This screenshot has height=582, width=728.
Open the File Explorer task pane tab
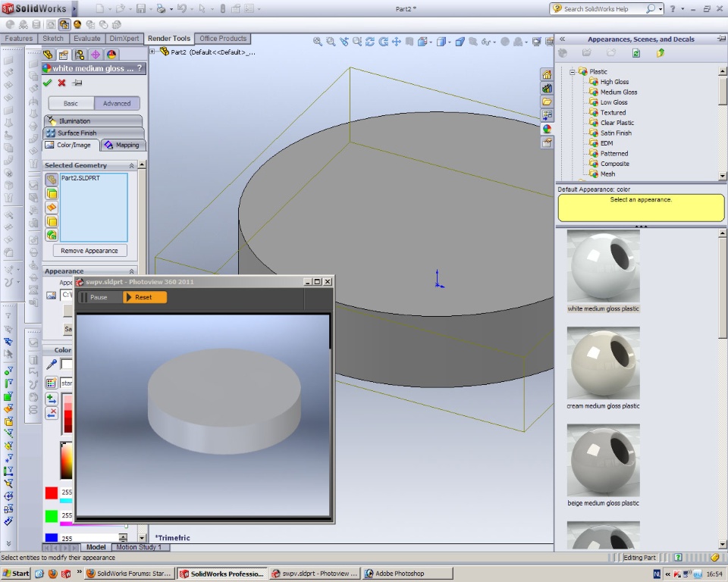[x=547, y=102]
